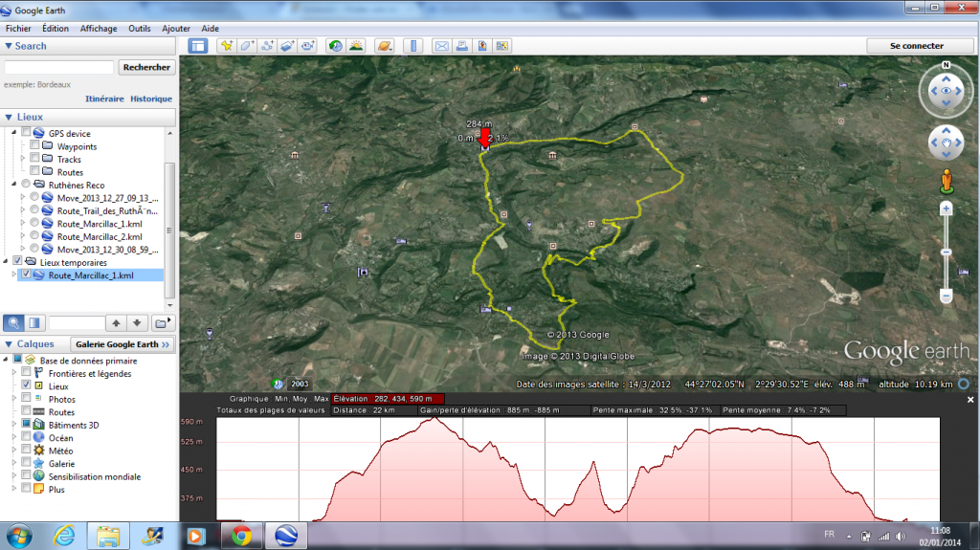The height and width of the screenshot is (550, 980).
Task: Enable the Météo layer checkbox
Action: pyautogui.click(x=26, y=450)
